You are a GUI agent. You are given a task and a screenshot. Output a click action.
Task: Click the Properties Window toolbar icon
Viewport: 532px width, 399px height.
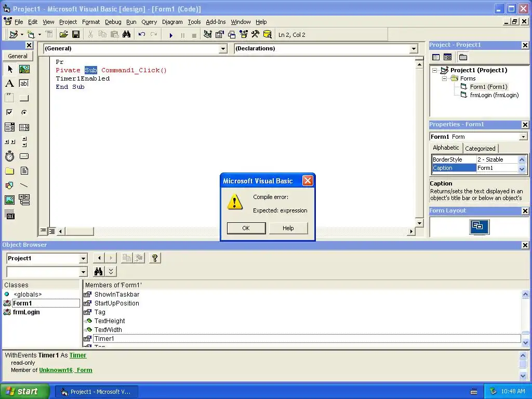[220, 34]
